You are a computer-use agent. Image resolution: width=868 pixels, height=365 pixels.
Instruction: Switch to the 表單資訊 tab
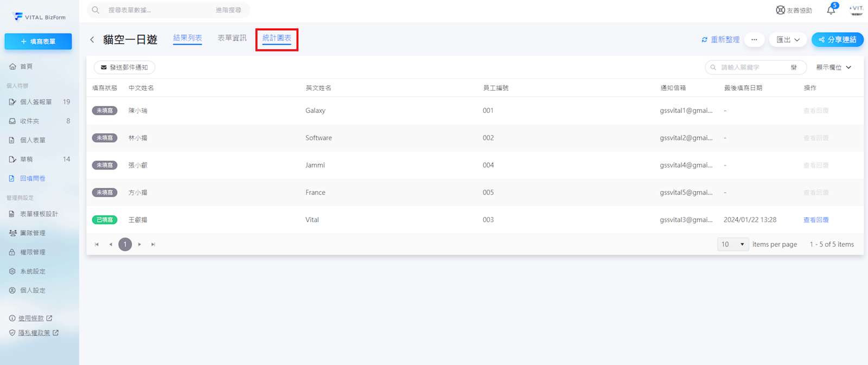[232, 38]
